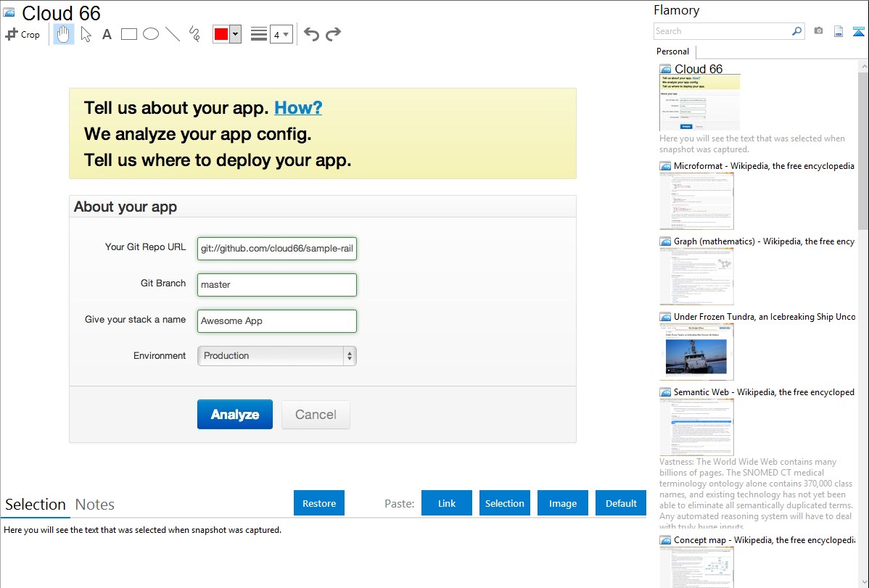Open the Notes tab
The image size is (869, 588).
pyautogui.click(x=95, y=505)
